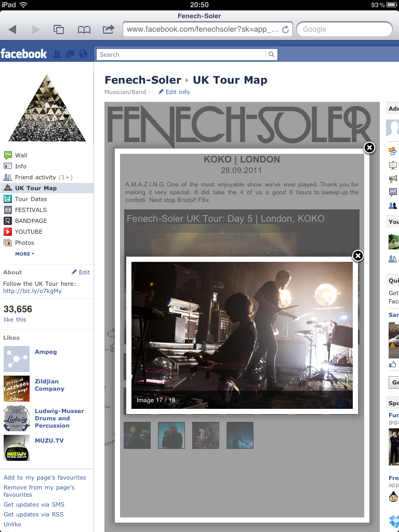
Task: Open the Safari bookmarks book icon
Action: pyautogui.click(x=84, y=30)
